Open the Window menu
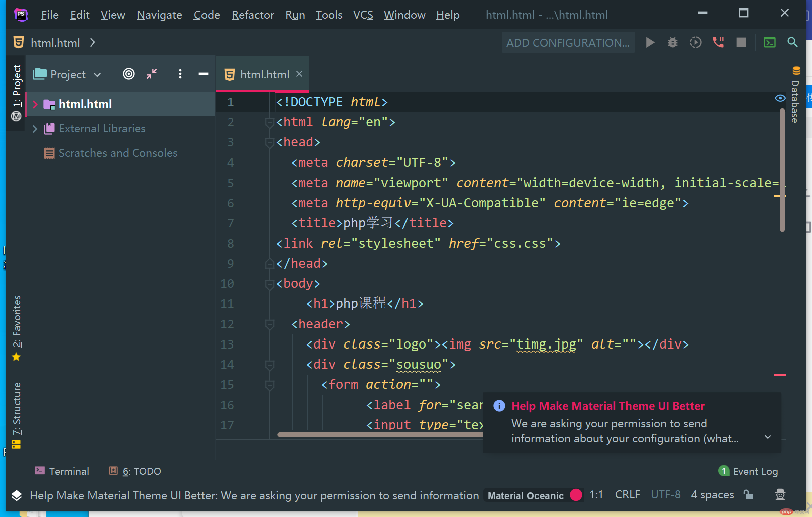Viewport: 812px width, 517px height. click(x=404, y=15)
